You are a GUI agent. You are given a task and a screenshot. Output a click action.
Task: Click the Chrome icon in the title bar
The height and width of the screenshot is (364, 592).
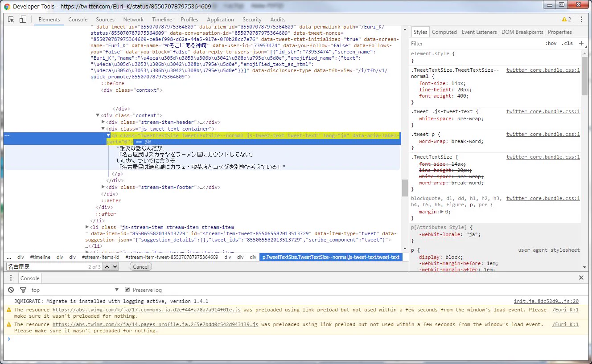click(x=7, y=6)
